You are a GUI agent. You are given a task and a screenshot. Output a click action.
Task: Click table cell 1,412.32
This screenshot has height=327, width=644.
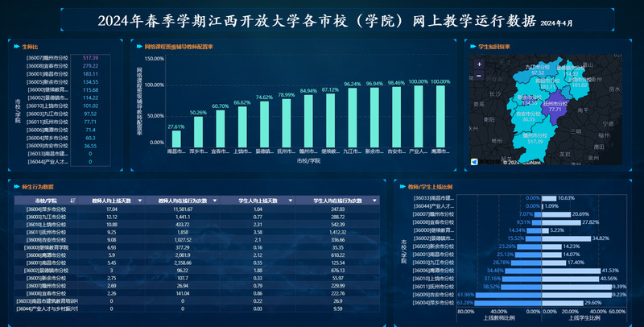(x=337, y=232)
